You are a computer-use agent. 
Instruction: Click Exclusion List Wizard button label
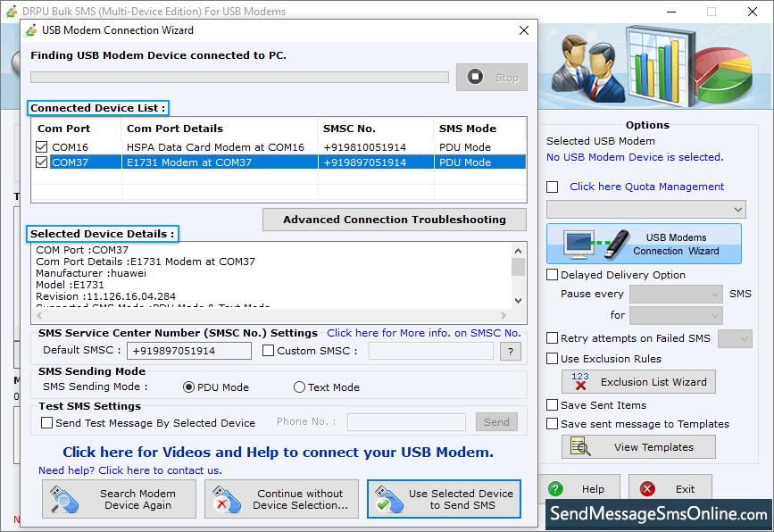(653, 382)
